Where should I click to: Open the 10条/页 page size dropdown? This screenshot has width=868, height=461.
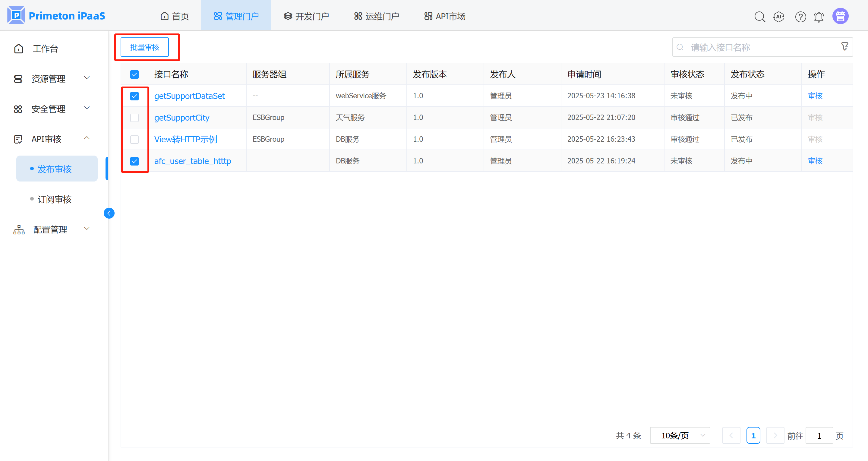click(680, 435)
